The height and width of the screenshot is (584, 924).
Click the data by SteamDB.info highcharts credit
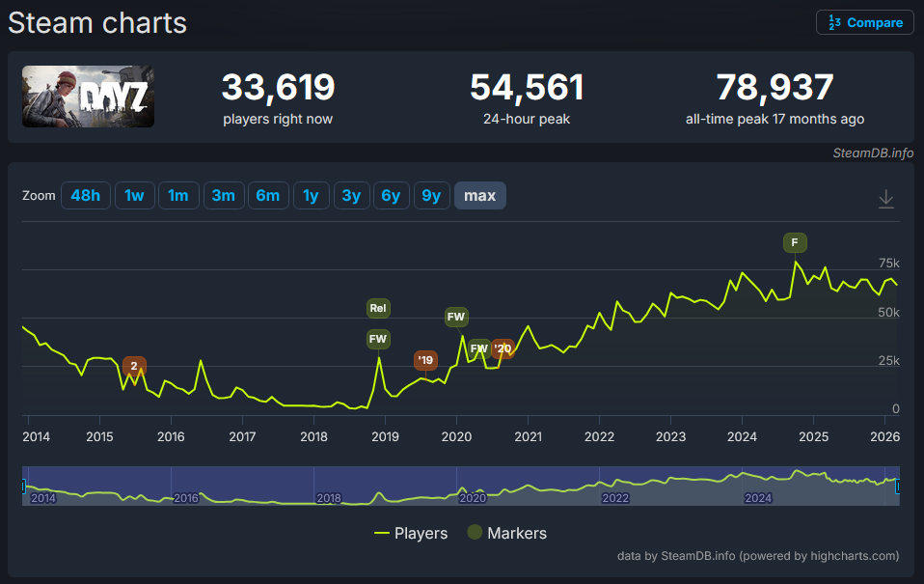758,556
